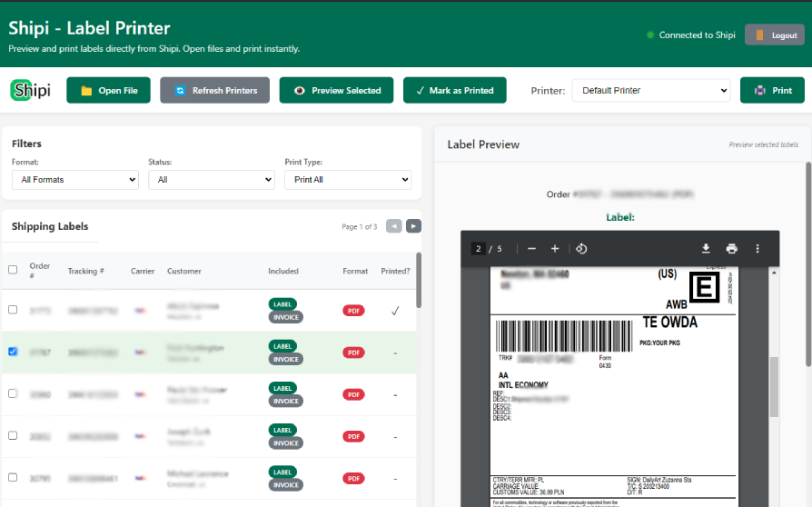The height and width of the screenshot is (507, 812).
Task: Go to next page of shipping labels
Action: [413, 226]
